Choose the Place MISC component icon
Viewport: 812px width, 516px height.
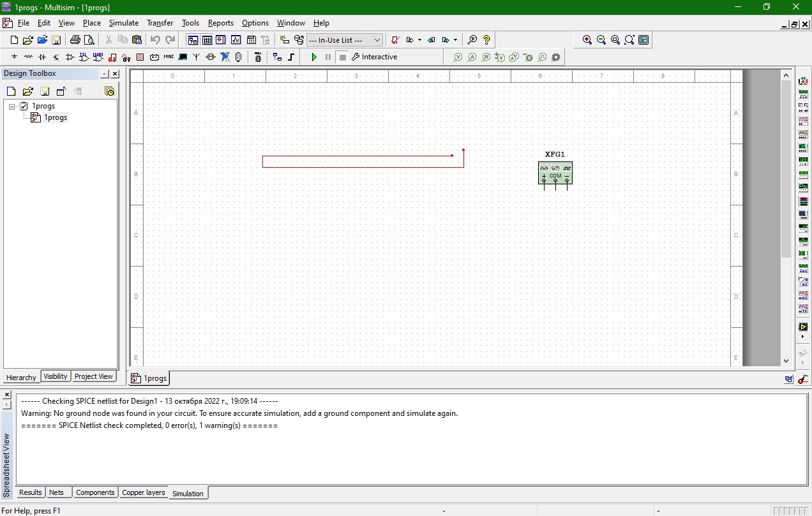pos(169,57)
